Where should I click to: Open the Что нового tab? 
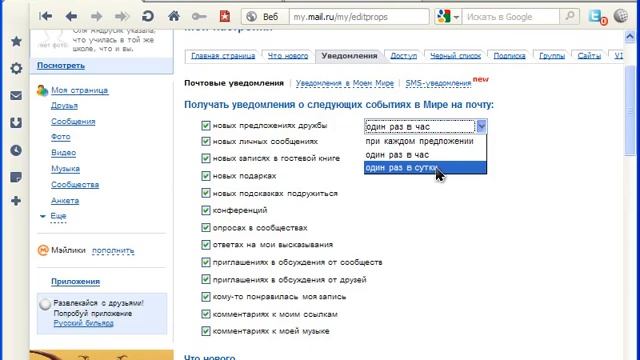coord(288,56)
